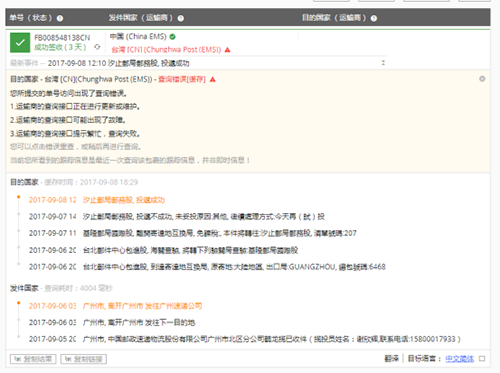This screenshot has height=373, width=500.
Task: Click refresh icon next to 成功签收 status
Action: [97, 47]
